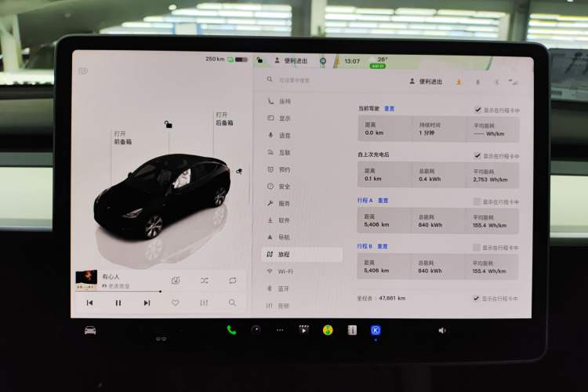Viewport: 588px width, 392px height.
Task: Open the car controls icon in bottom bar
Action: (x=90, y=330)
